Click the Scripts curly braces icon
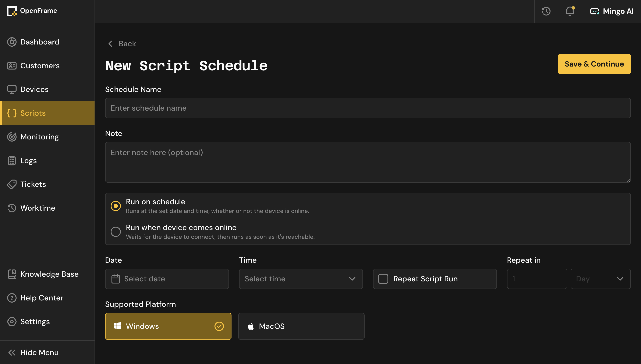 click(x=12, y=113)
